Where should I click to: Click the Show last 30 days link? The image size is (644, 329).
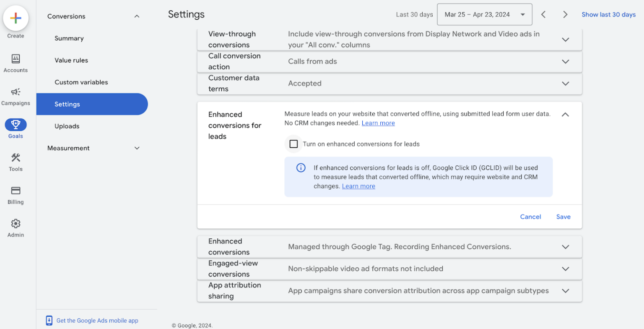pyautogui.click(x=608, y=14)
